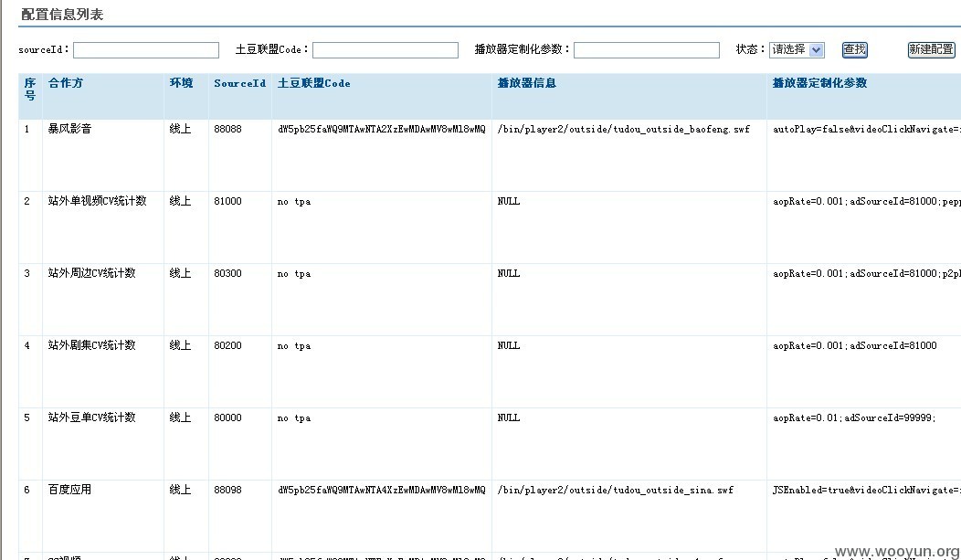Click SourceId value 80300
Screen dimensions: 961x560
227,273
